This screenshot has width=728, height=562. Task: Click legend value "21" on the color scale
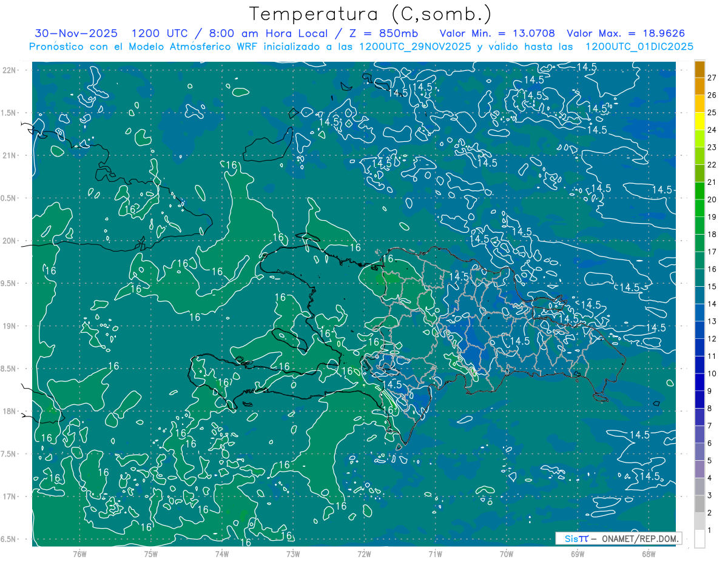click(712, 182)
